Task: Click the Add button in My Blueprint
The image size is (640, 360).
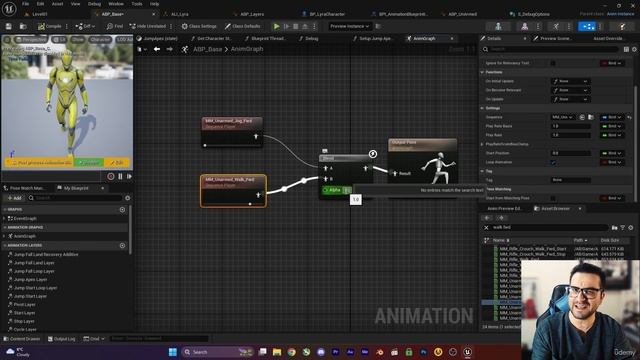Action: (14, 198)
